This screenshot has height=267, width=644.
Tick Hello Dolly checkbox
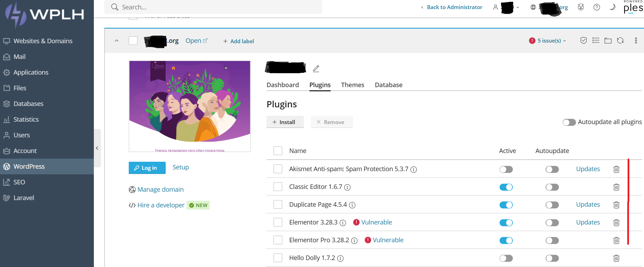[x=278, y=258]
